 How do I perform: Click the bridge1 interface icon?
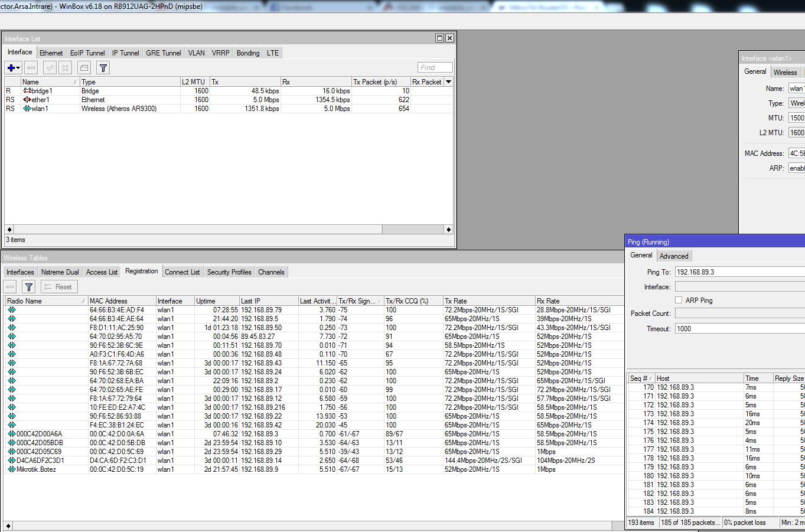click(27, 91)
